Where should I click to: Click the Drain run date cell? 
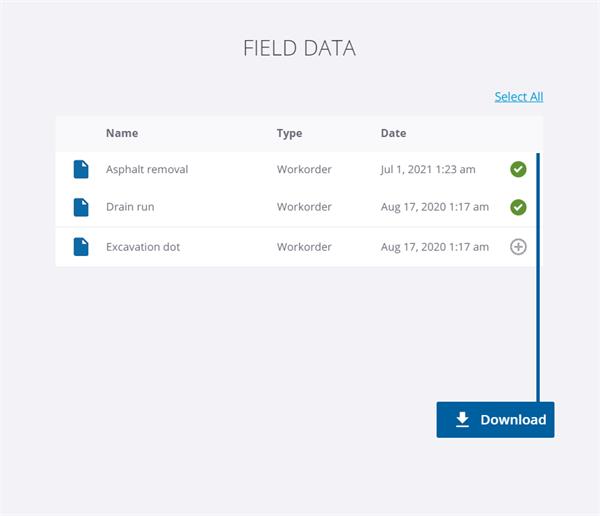tap(434, 207)
